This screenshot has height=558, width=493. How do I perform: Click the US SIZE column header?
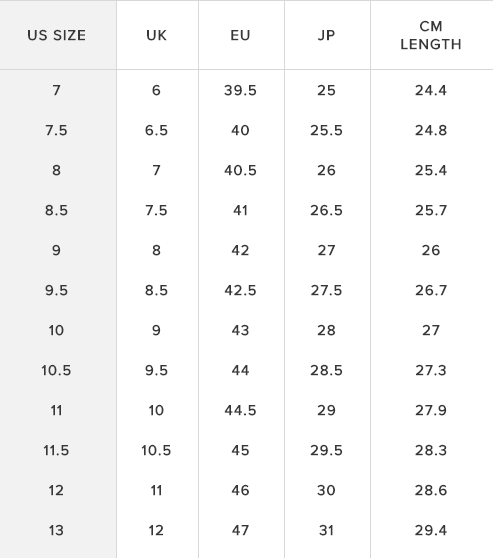coord(57,35)
